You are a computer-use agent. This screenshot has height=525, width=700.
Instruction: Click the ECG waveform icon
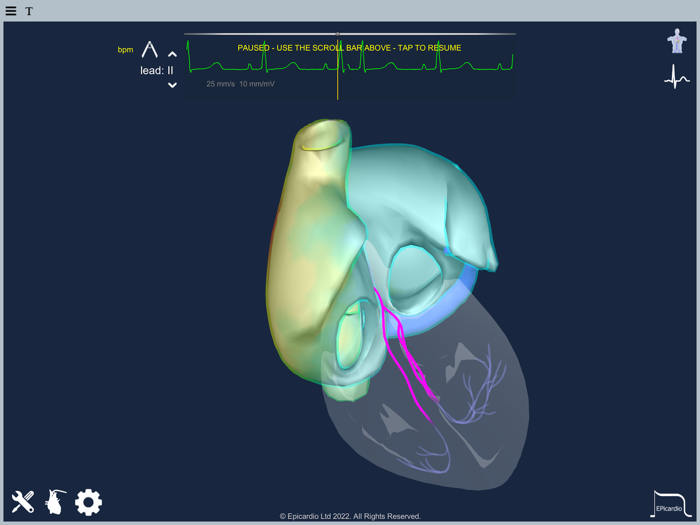pos(677,77)
